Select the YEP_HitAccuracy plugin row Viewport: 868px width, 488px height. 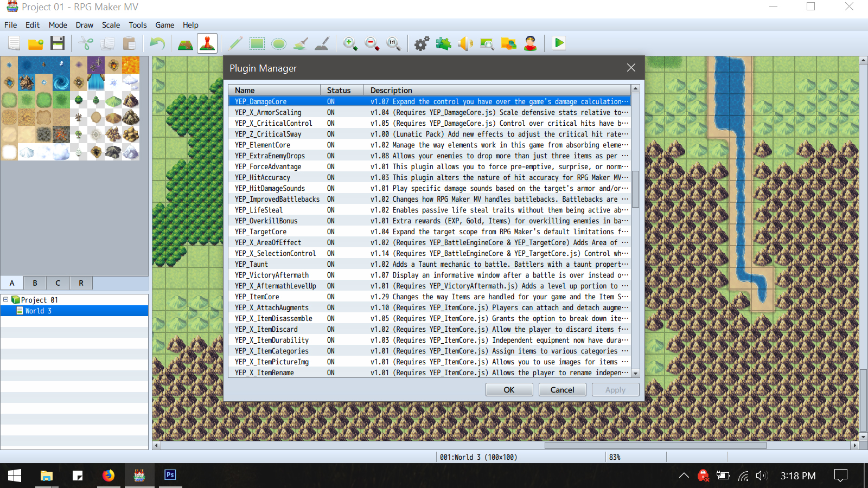point(429,177)
